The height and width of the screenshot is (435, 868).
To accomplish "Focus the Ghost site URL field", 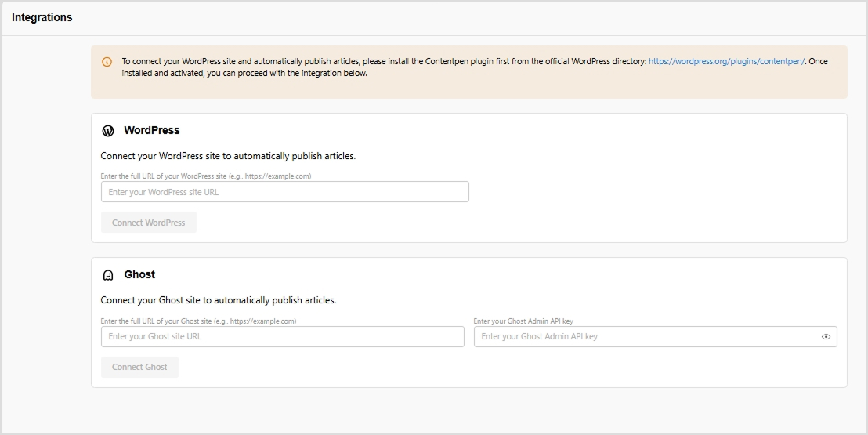I will point(282,336).
